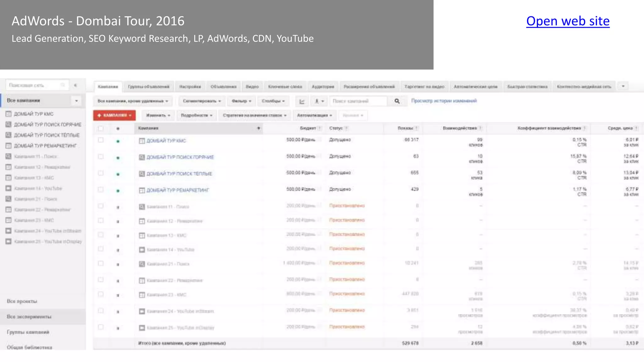Switch to the Ключевые слова tab
The width and height of the screenshot is (644, 362).
[285, 86]
